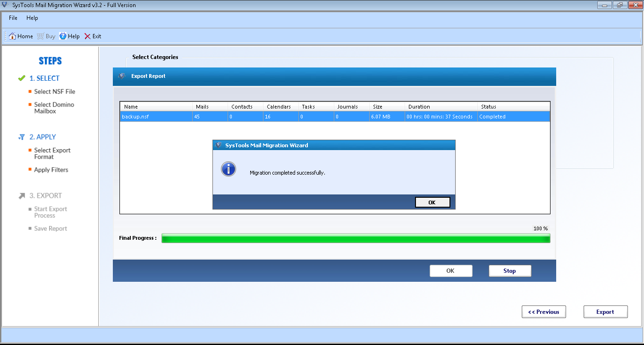
Task: Click the Export button at bottom right
Action: [x=605, y=312]
